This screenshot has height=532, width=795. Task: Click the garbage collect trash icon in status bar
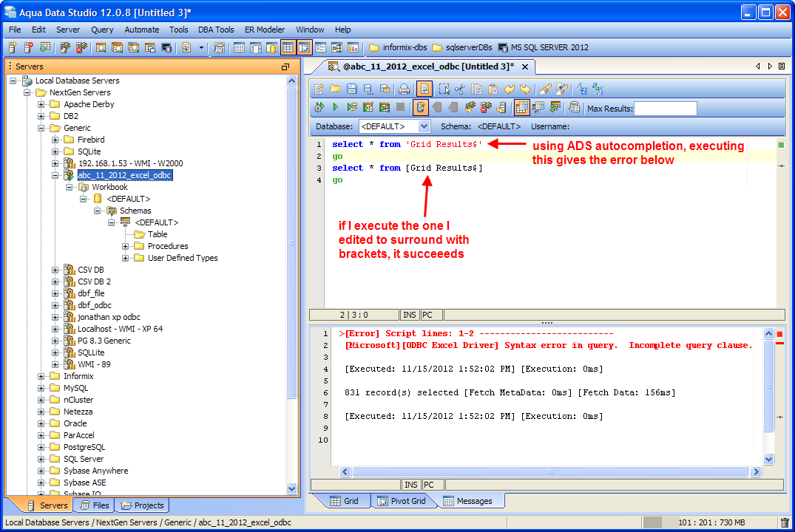[x=785, y=522]
